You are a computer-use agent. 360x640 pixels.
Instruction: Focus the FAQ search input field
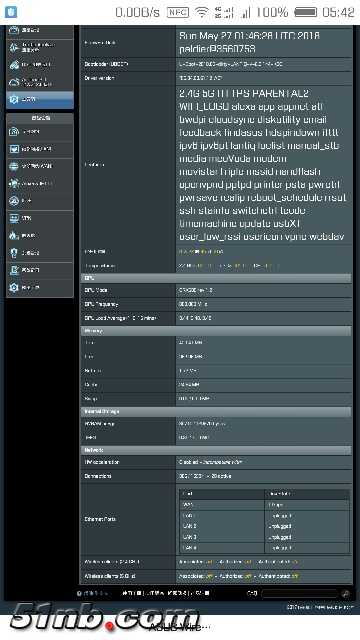pos(300,593)
